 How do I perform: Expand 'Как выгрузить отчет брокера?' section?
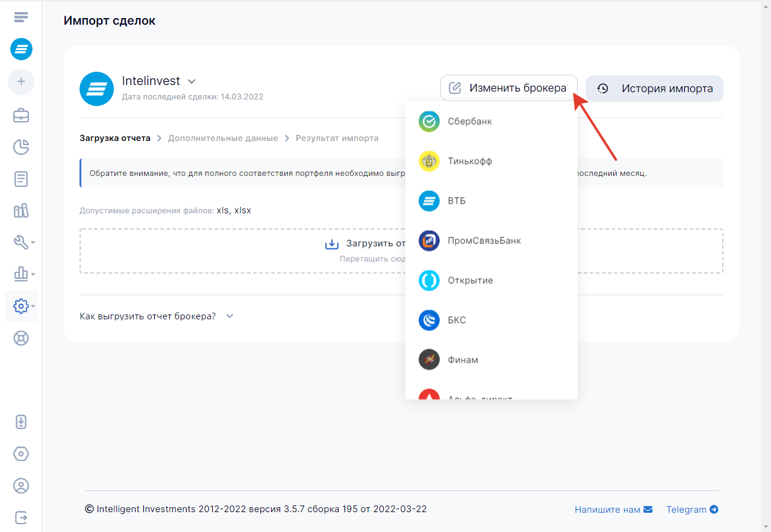157,316
